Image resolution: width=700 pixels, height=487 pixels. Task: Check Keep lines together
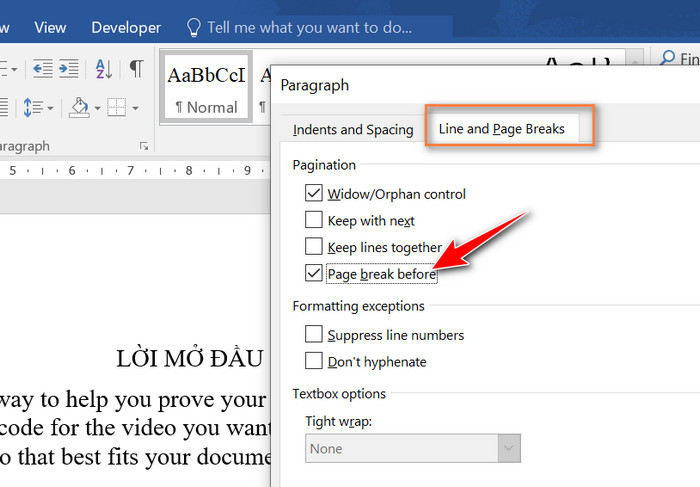coord(314,247)
